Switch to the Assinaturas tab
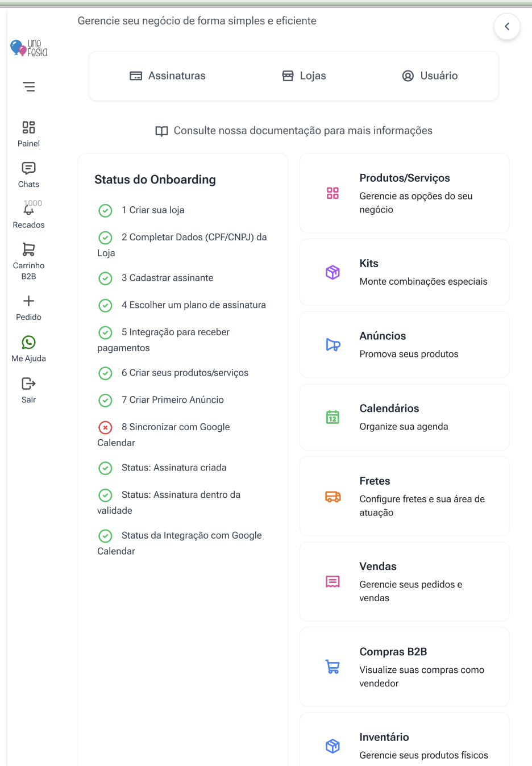This screenshot has width=532, height=766. (x=168, y=76)
